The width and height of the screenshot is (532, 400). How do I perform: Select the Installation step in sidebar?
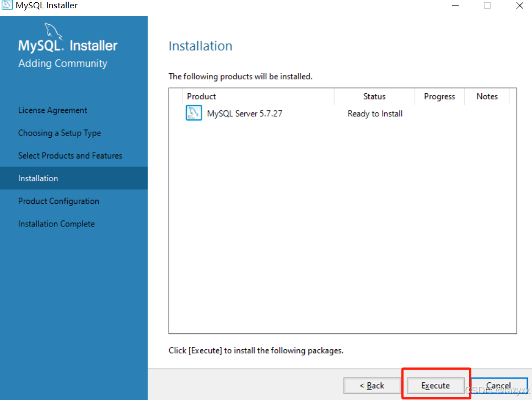(x=74, y=178)
